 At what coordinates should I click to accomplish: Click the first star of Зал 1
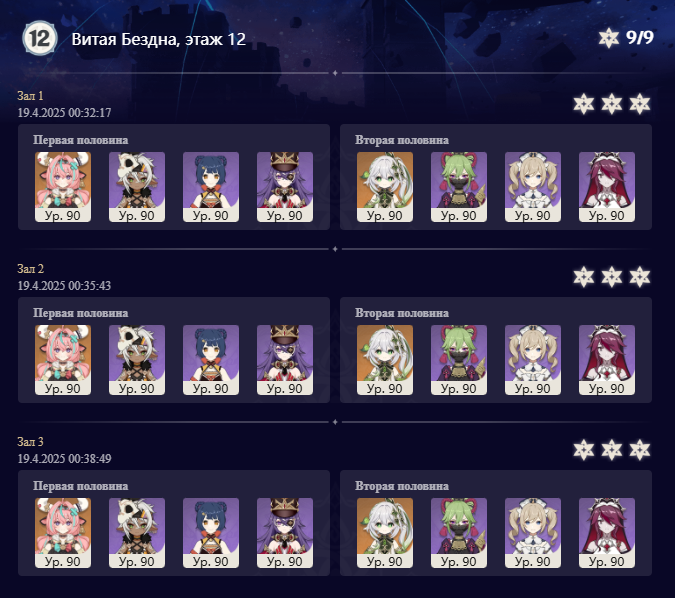(x=584, y=104)
